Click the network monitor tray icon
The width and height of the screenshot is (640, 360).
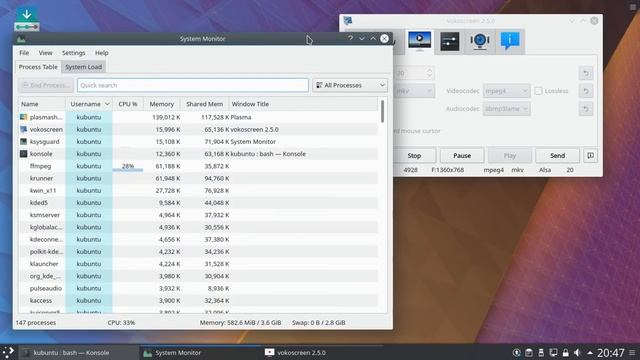coord(553,353)
